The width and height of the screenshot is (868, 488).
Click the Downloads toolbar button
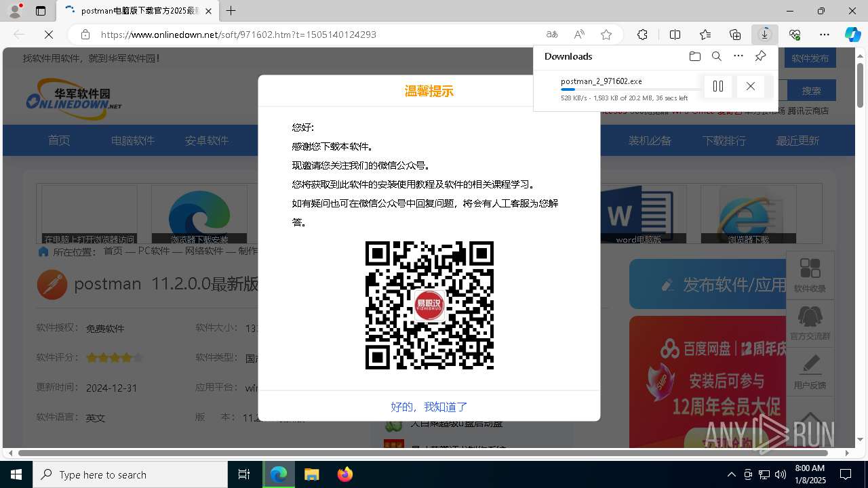pos(765,35)
